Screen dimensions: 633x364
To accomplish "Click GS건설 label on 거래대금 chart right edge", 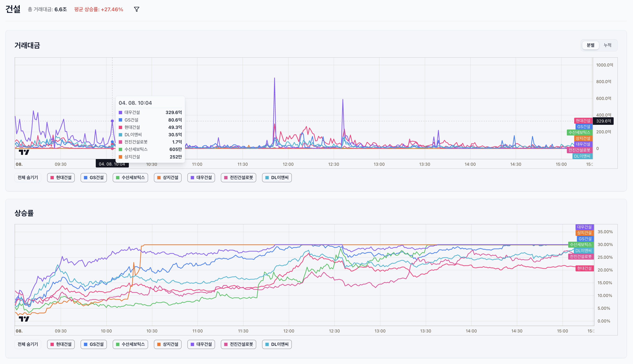I will click(x=584, y=127).
